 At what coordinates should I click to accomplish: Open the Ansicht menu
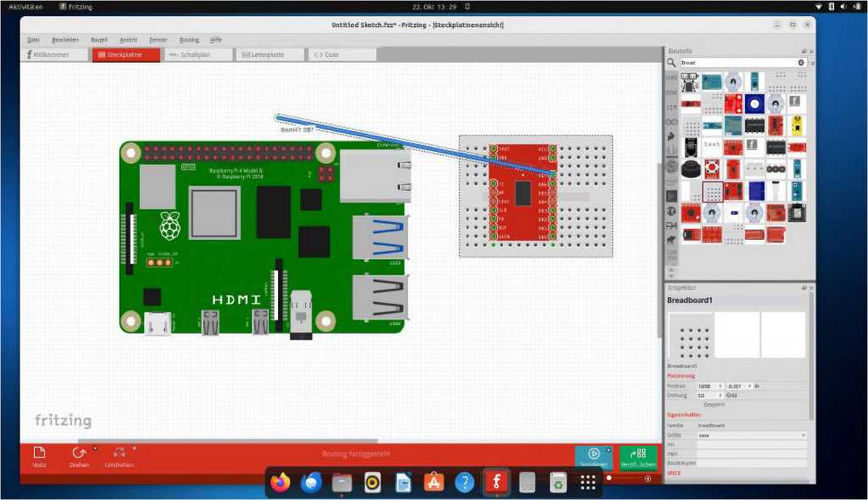click(x=128, y=40)
